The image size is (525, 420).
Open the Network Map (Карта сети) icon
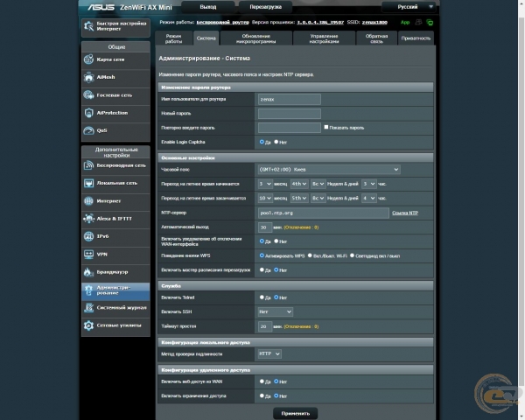[88, 59]
